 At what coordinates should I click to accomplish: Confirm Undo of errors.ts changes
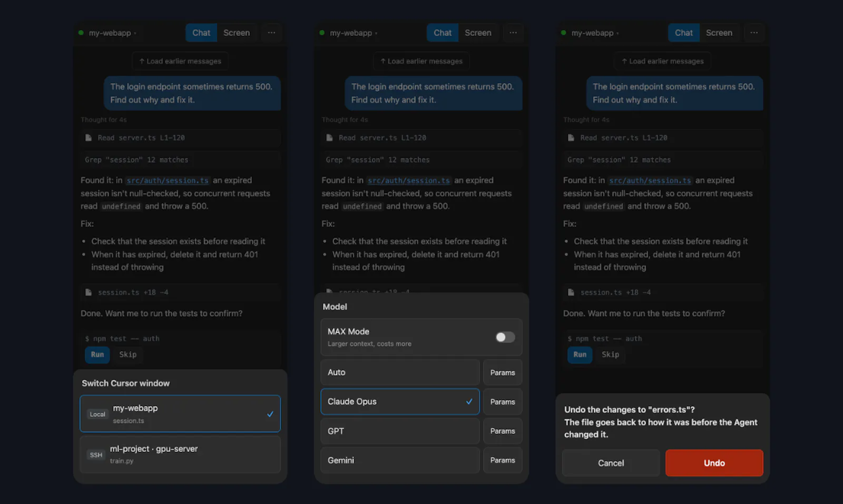(714, 463)
